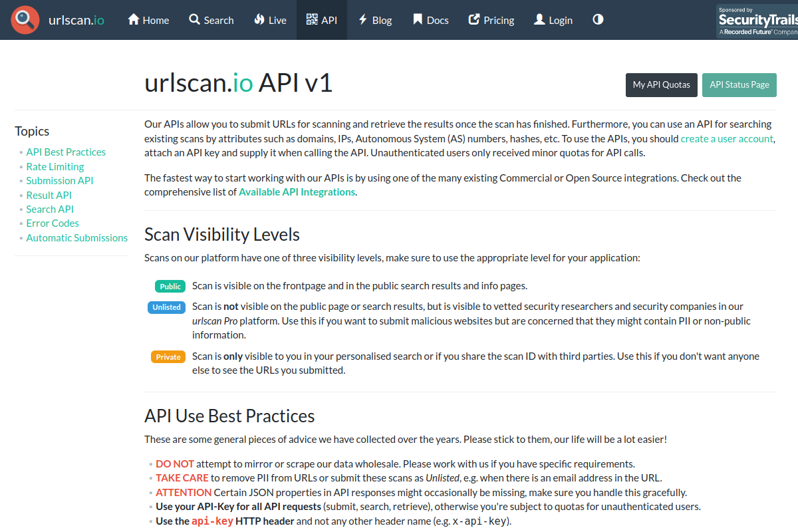Follow the 'create a user account' link
798x532 pixels.
click(727, 139)
